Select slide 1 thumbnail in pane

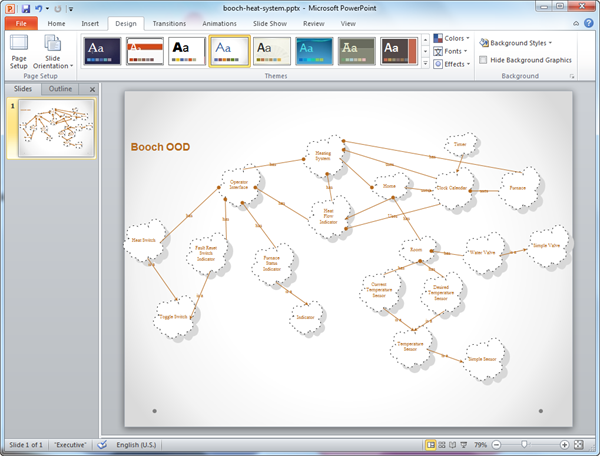click(56, 128)
